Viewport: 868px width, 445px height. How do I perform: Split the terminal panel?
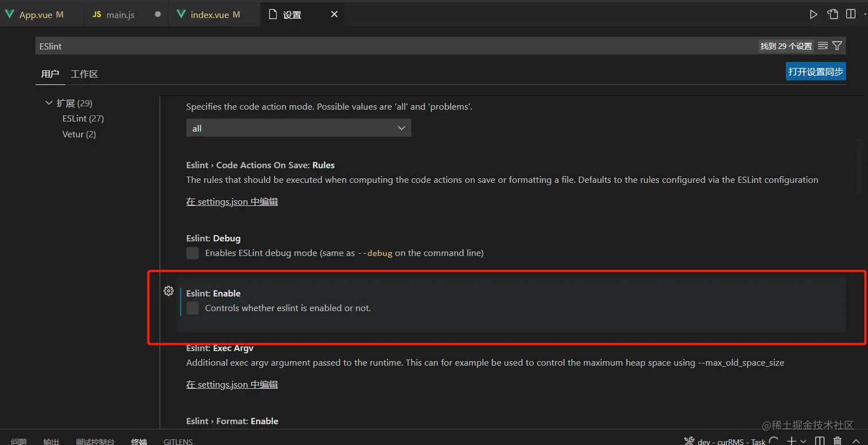pyautogui.click(x=820, y=441)
